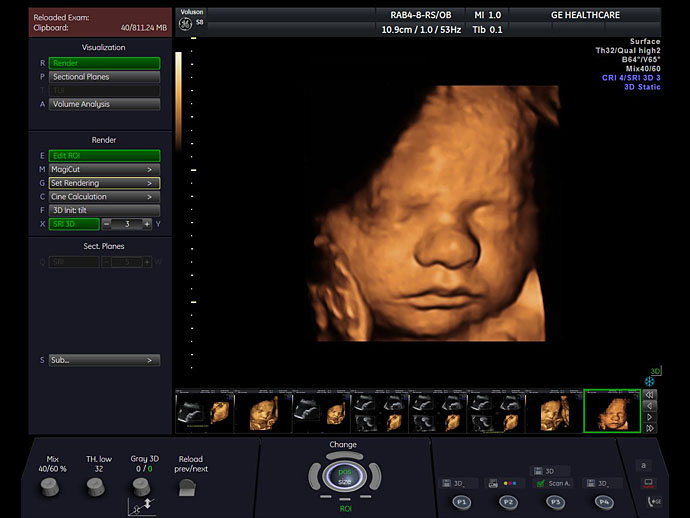This screenshot has height=518, width=690.
Task: Click the Mix 40/60 % knob
Action: coord(50,487)
